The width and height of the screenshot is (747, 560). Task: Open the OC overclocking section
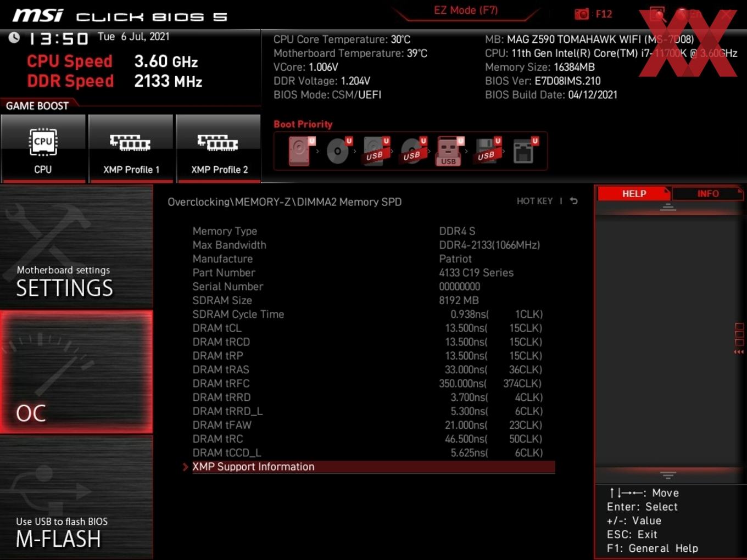[x=76, y=372]
